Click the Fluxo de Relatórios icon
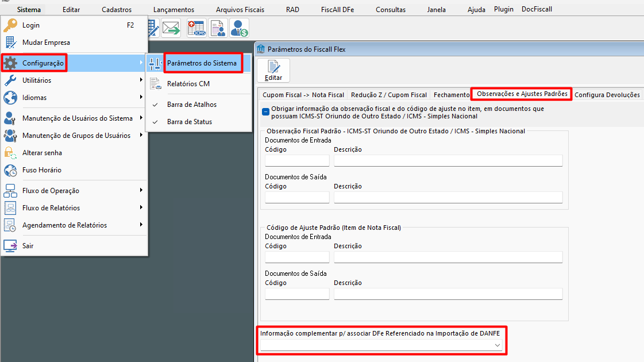The height and width of the screenshot is (362, 644). click(x=10, y=208)
